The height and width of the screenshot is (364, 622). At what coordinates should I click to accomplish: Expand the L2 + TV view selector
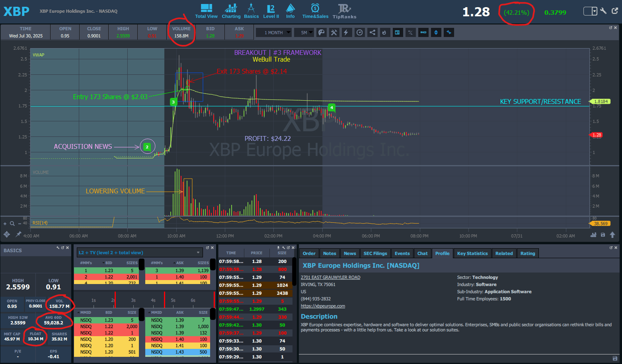(x=198, y=253)
